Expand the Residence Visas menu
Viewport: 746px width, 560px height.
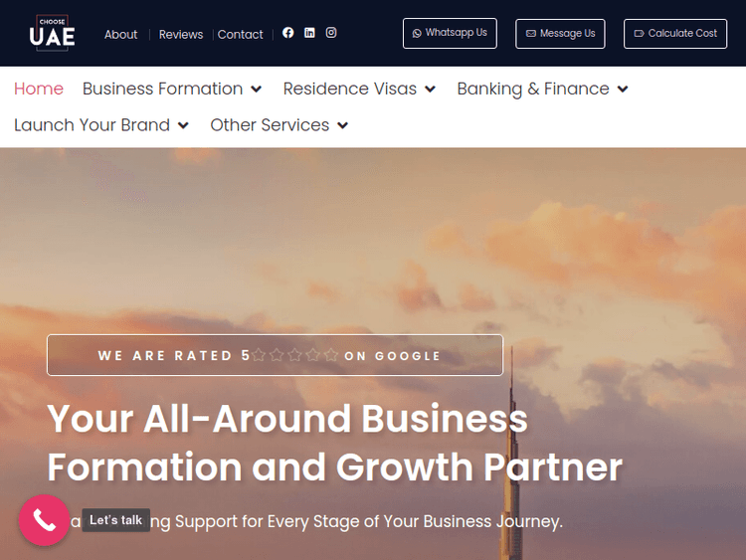pos(359,89)
